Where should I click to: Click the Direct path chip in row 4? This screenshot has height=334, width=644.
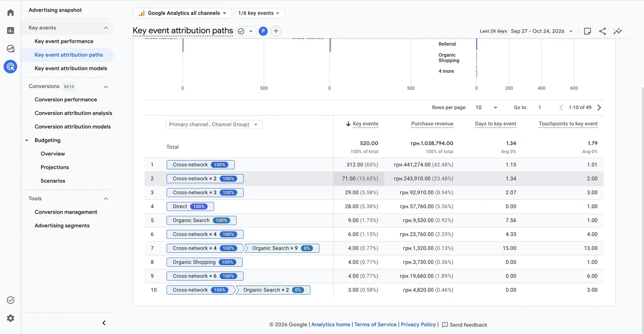coord(190,207)
